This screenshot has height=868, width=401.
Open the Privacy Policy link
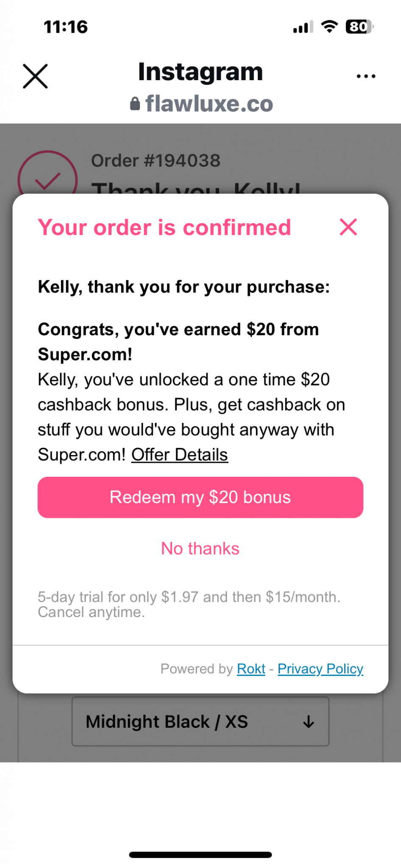coord(320,669)
